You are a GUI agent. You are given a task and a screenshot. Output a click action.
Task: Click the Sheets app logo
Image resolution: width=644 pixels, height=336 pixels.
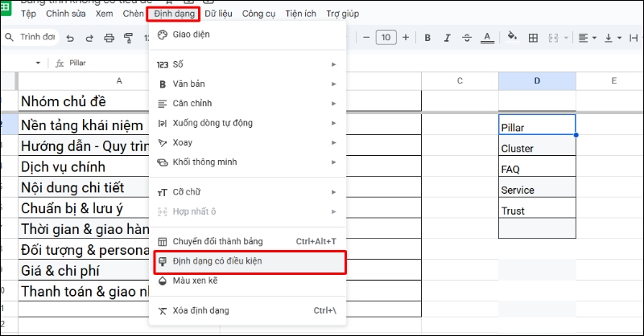(6, 7)
